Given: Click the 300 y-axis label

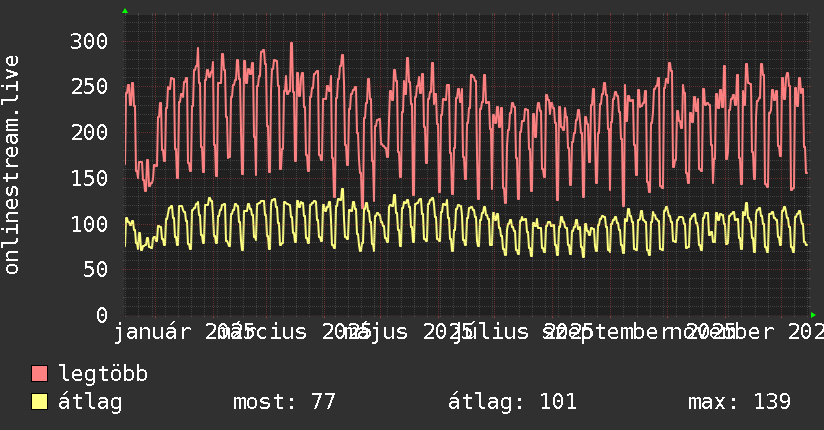Looking at the screenshot, I should coord(89,41).
